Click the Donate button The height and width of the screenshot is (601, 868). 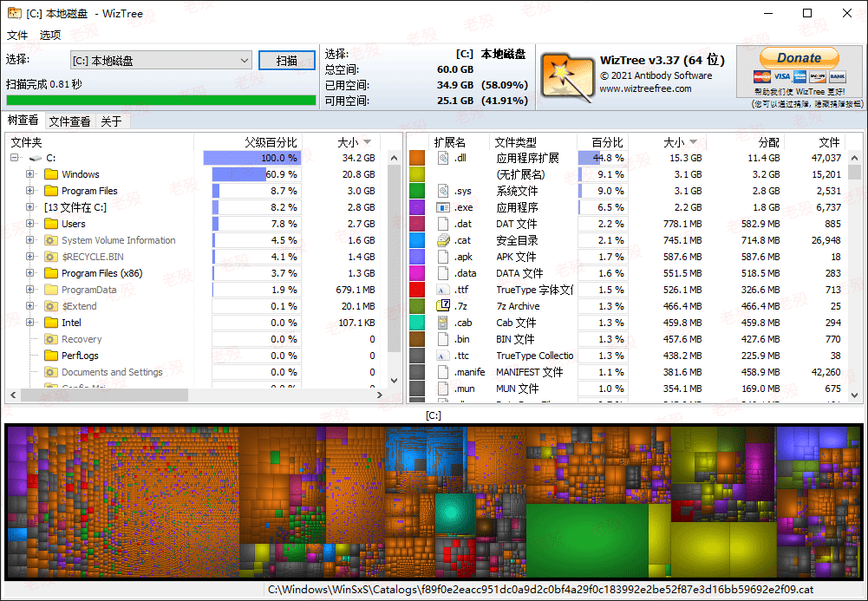pos(799,57)
